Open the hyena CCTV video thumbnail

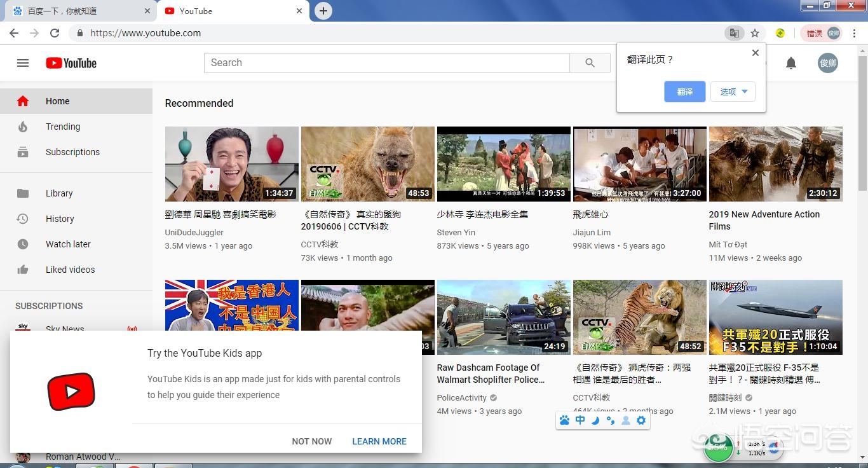368,164
